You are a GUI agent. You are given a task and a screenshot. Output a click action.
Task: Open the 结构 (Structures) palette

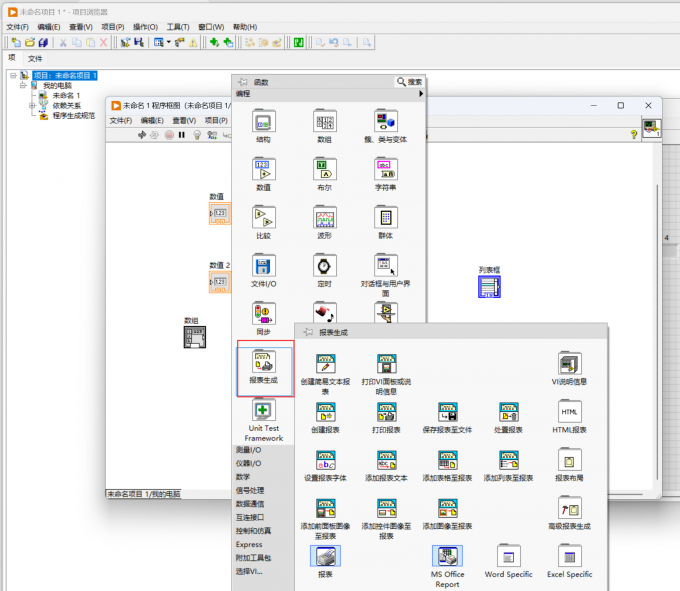click(264, 121)
